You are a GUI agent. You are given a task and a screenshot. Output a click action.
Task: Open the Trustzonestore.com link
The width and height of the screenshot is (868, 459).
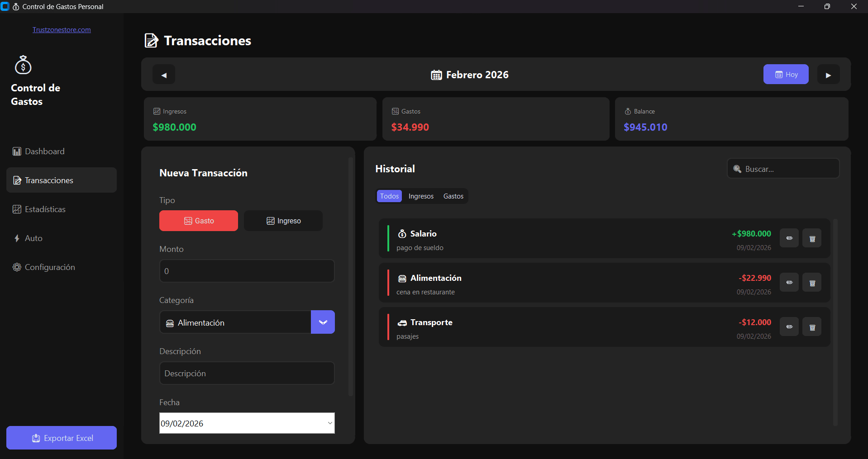(x=61, y=29)
